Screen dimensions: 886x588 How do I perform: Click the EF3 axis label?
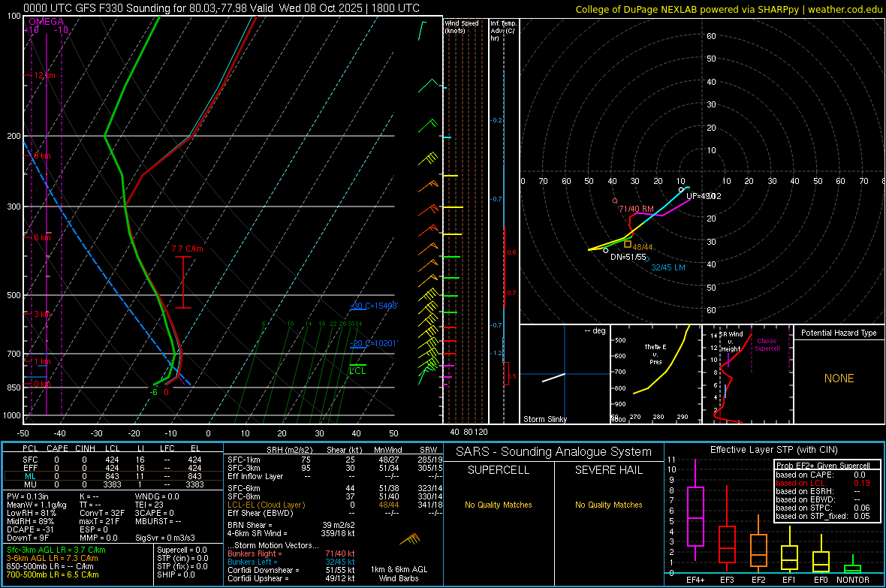728,580
